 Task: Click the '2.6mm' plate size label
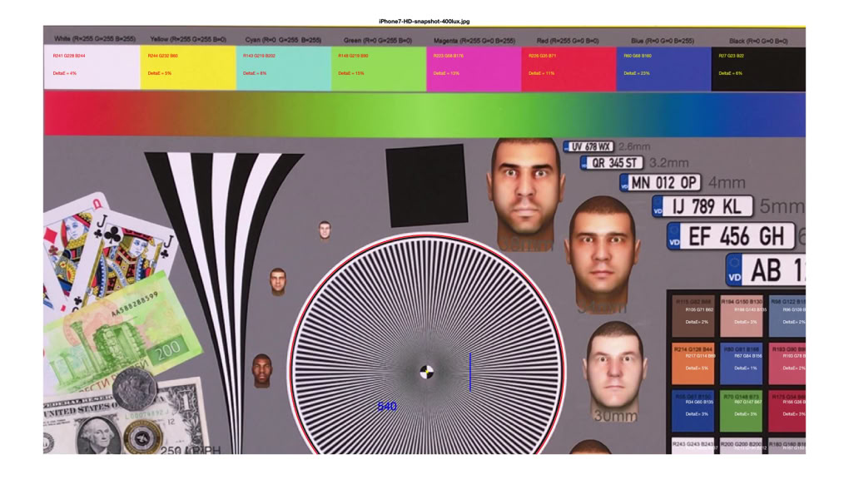pos(634,146)
